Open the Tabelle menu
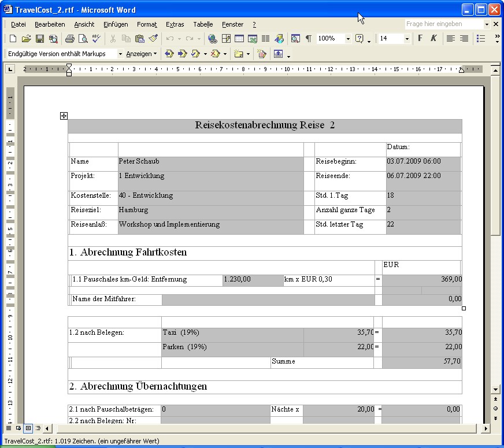 point(203,24)
